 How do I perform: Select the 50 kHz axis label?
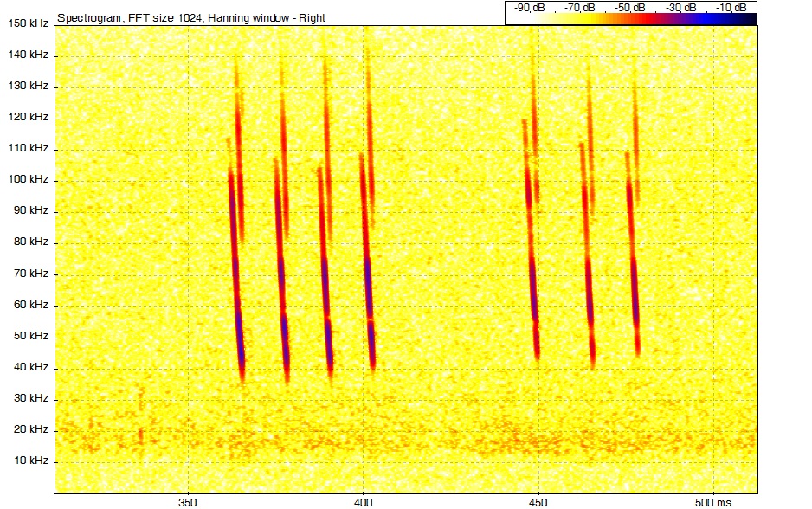[30, 336]
